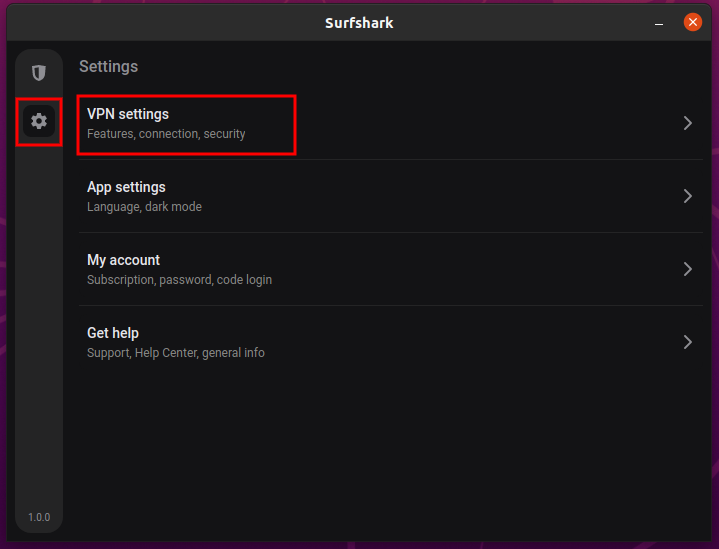Minimize the Surfshark window

[659, 23]
